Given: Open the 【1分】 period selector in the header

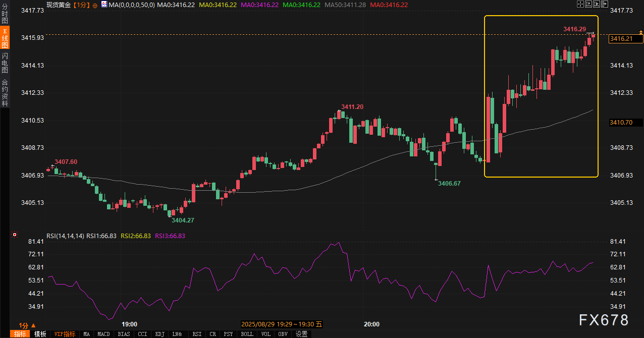Looking at the screenshot, I should tap(81, 5).
